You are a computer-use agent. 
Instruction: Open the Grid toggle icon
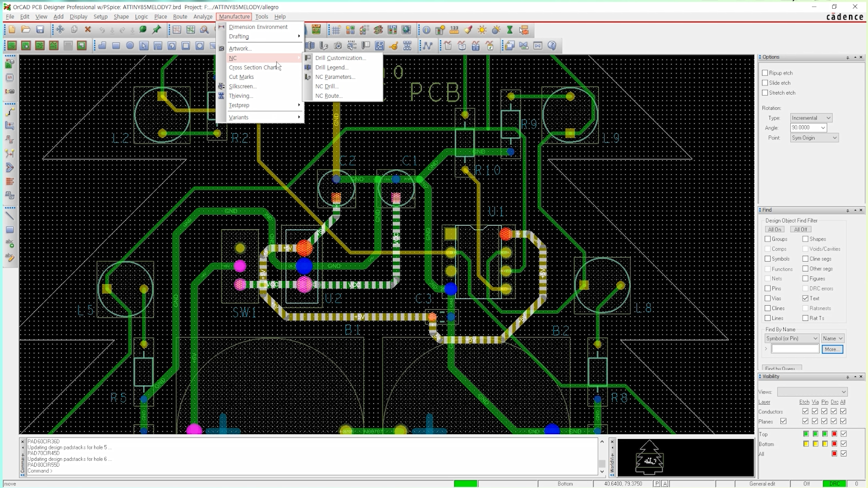pos(337,29)
